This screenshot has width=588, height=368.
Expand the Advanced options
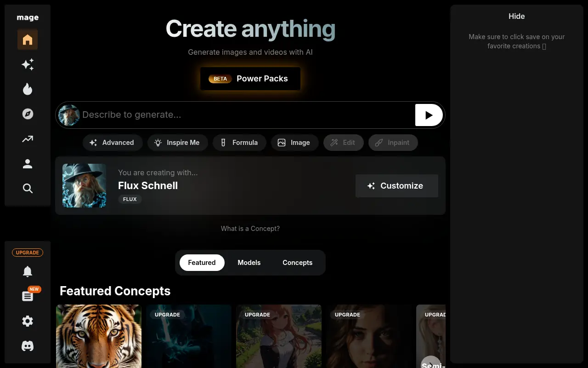pyautogui.click(x=113, y=143)
